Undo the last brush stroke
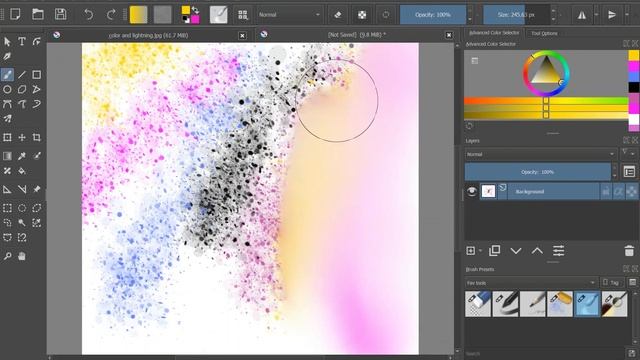Viewport: 640px width, 360px height. 88,15
